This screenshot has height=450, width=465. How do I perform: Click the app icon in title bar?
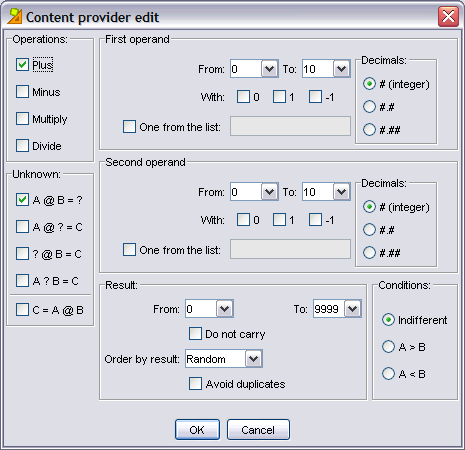[15, 16]
